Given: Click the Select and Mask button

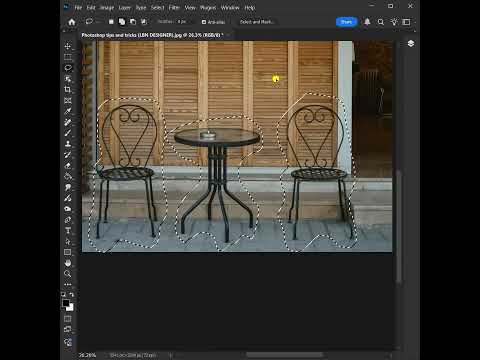Looking at the screenshot, I should pos(257,22).
